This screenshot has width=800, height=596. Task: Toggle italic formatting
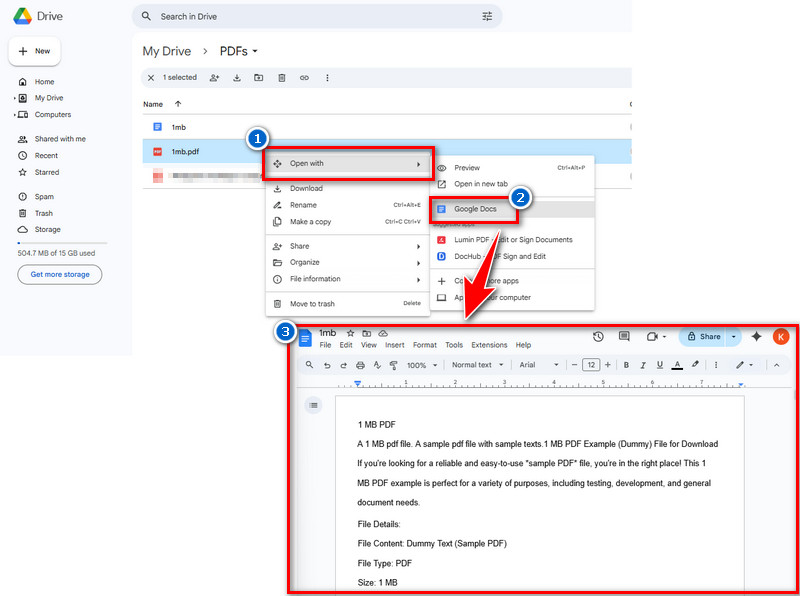point(643,365)
